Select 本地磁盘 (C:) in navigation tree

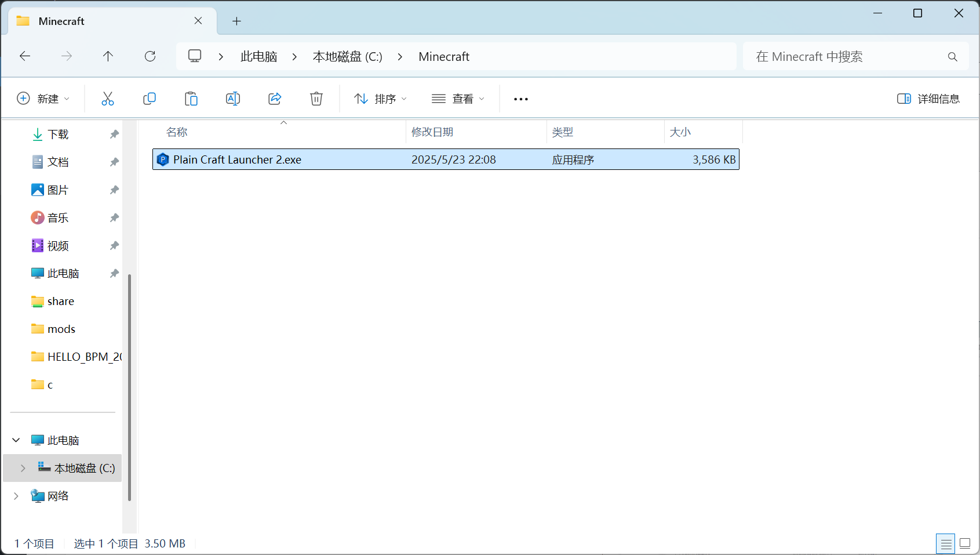tap(63, 468)
